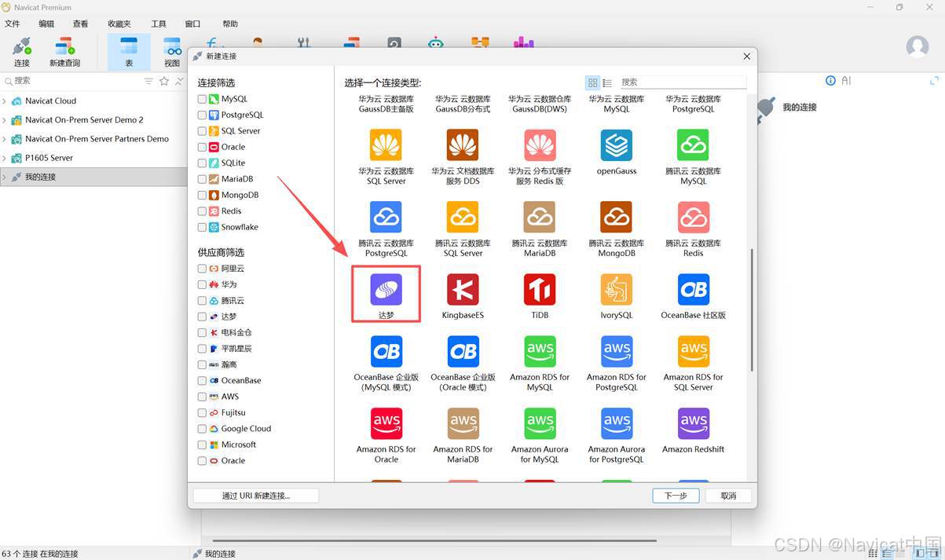Select OceanBase 企业版 (MySQL 模式) icon
Image resolution: width=945 pixels, height=560 pixels.
[386, 352]
